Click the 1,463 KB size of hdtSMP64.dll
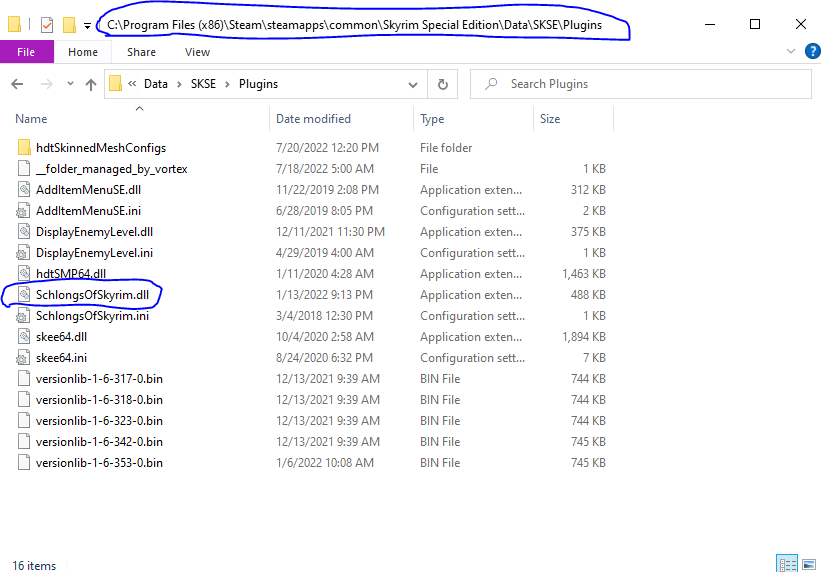 [x=584, y=273]
